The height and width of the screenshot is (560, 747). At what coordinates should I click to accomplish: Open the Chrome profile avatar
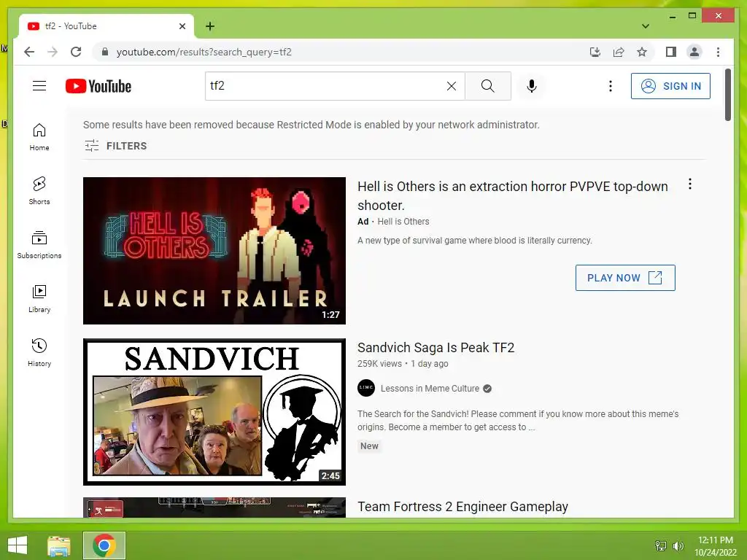click(694, 52)
